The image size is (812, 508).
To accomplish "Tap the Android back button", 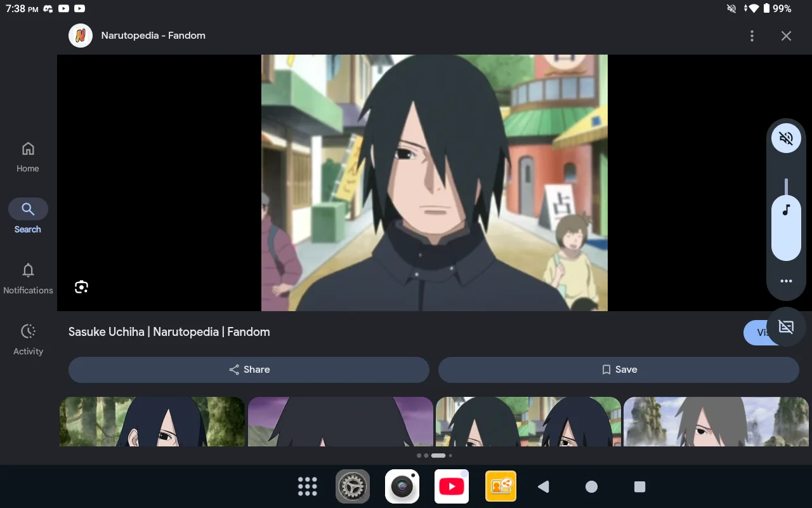I will tap(544, 486).
